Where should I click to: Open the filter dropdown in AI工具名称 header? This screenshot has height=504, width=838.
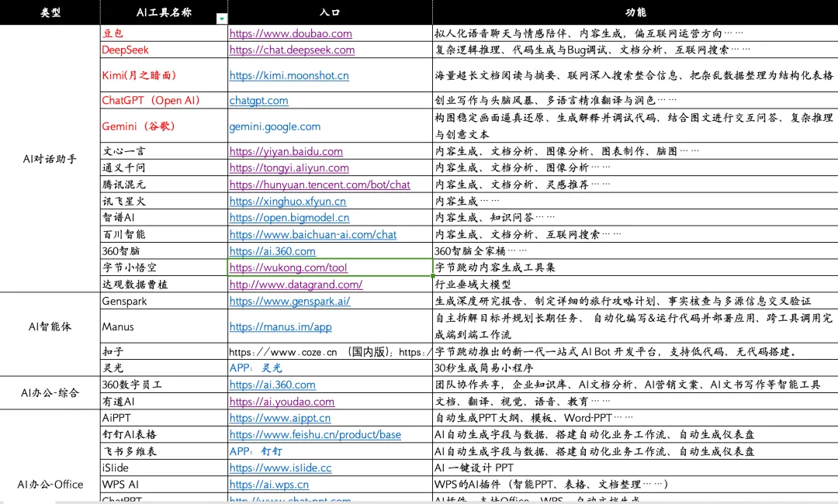tap(221, 19)
